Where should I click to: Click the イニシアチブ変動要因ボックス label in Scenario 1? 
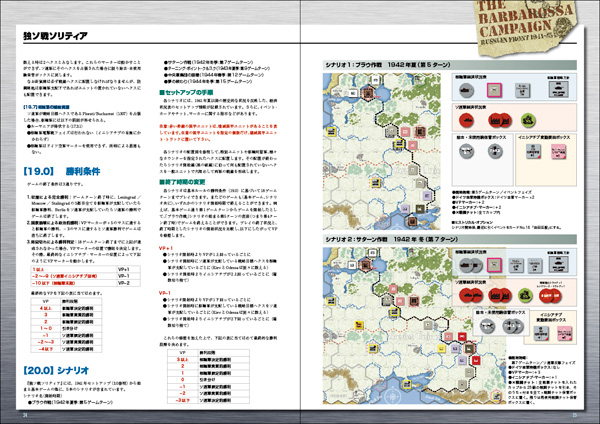pos(544,137)
